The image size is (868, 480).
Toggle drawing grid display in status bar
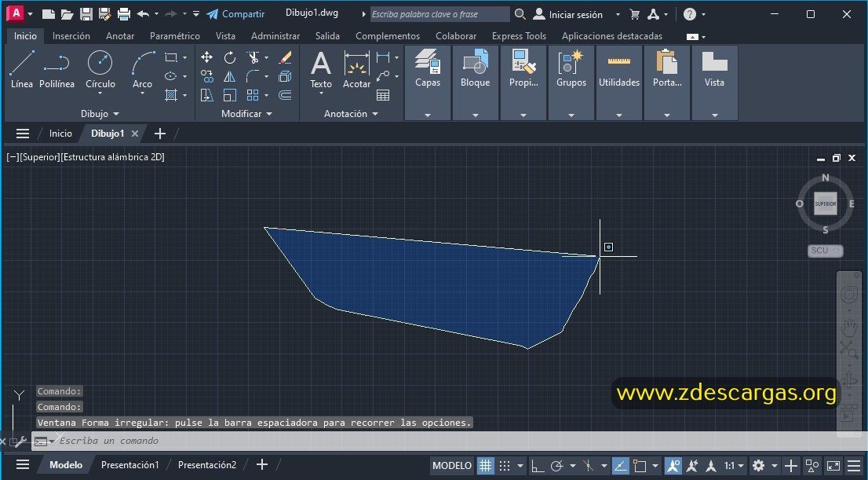485,466
